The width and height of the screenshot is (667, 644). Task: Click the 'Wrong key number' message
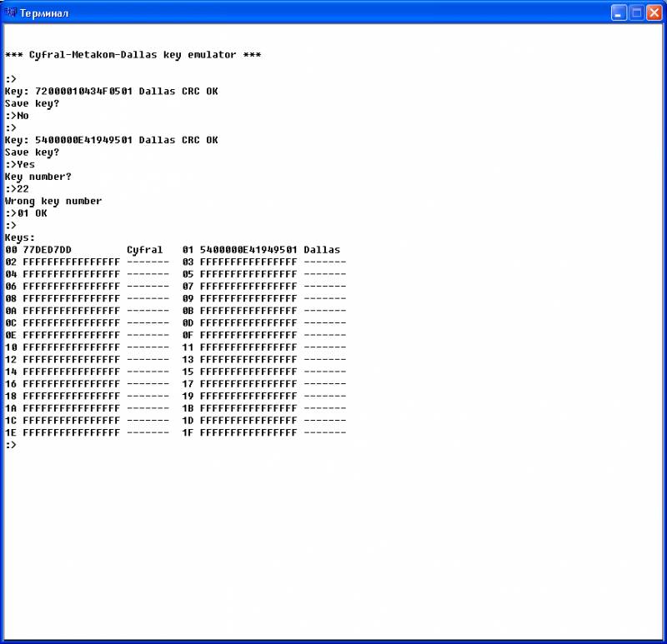tap(53, 201)
